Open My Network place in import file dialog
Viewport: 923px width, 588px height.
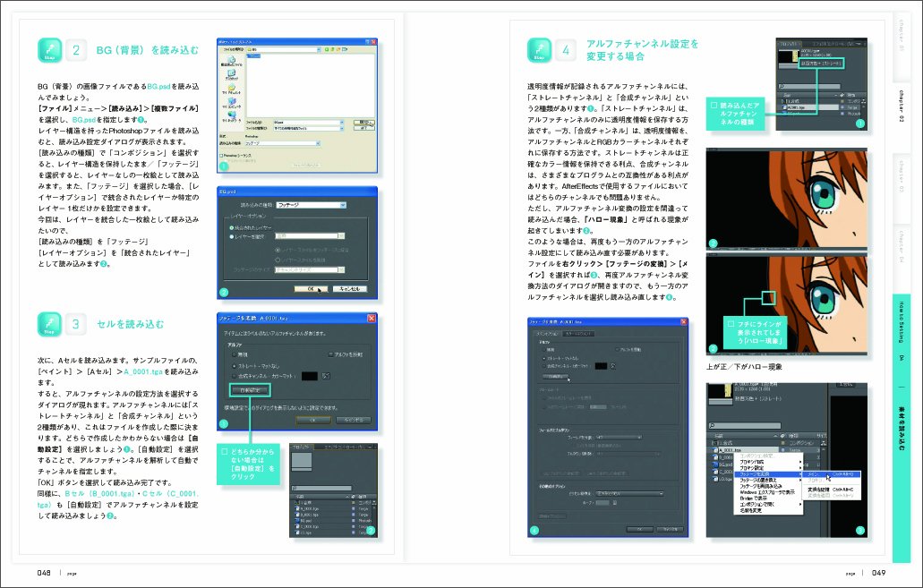pyautogui.click(x=231, y=116)
